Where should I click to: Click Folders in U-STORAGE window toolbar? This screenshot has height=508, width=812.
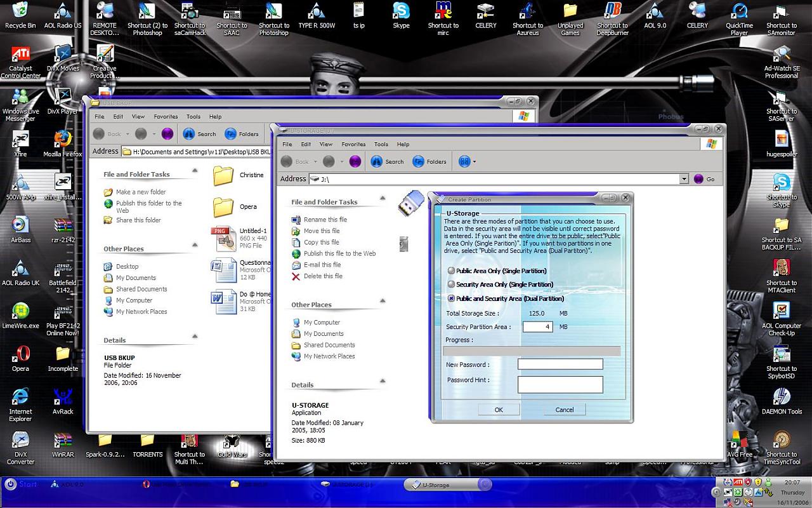tap(429, 161)
